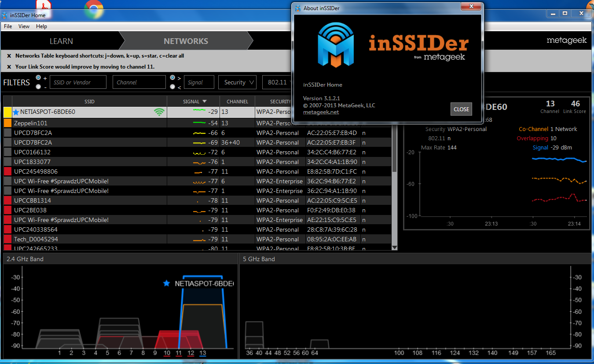Click the sort arrow on the SIGNAL column

(x=204, y=102)
